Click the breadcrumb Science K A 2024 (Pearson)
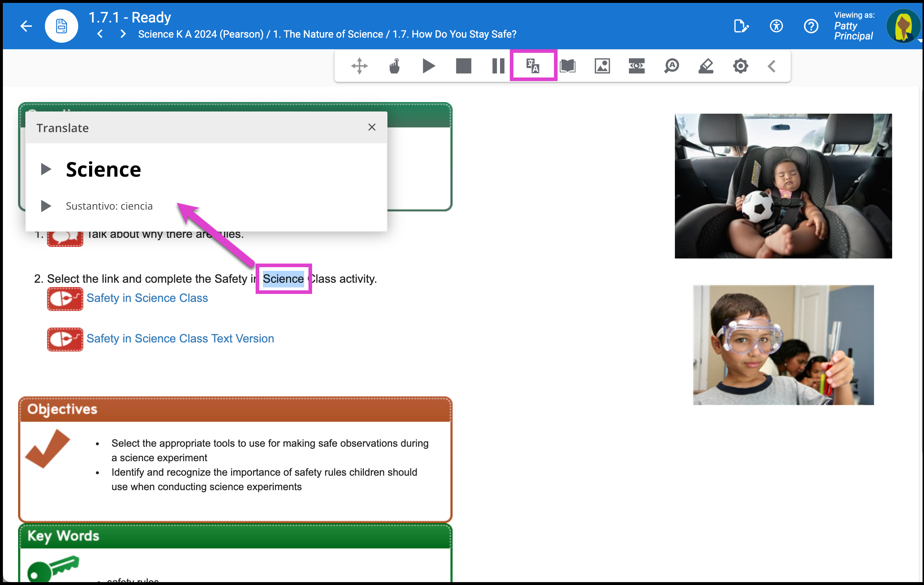Viewport: 924px width, 585px height. (201, 34)
